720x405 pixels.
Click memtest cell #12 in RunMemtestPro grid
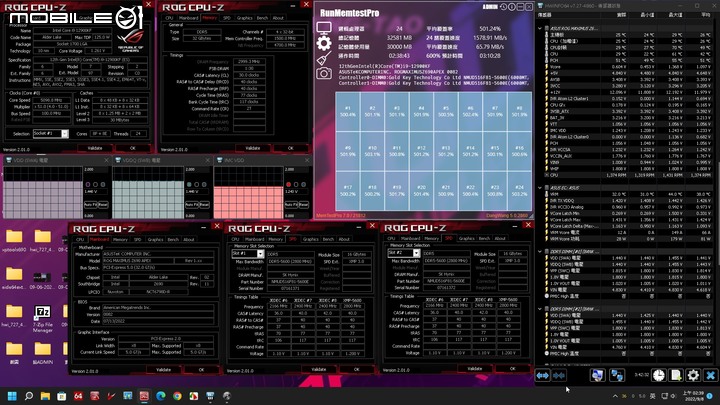pos(421,151)
